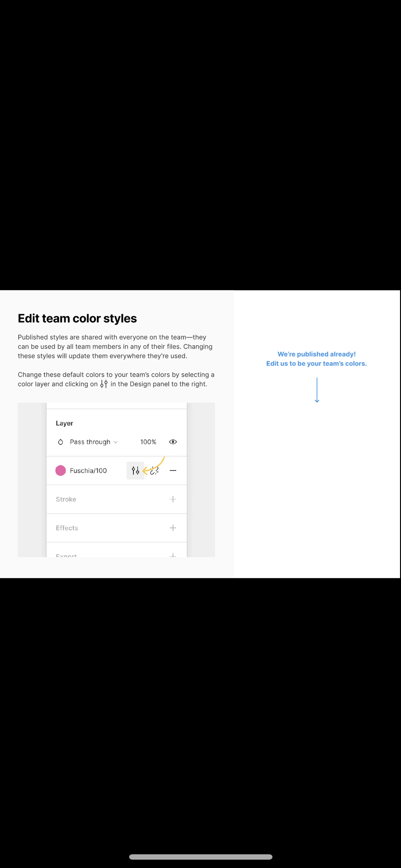Remove Fuschia/100 fill with minus icon
This screenshot has width=401, height=868.
(173, 470)
